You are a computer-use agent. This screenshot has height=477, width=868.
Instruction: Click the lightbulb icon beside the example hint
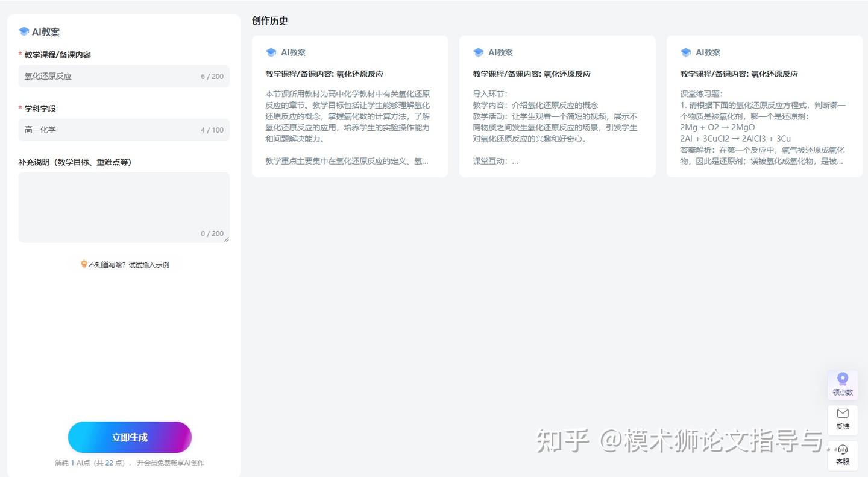(83, 264)
